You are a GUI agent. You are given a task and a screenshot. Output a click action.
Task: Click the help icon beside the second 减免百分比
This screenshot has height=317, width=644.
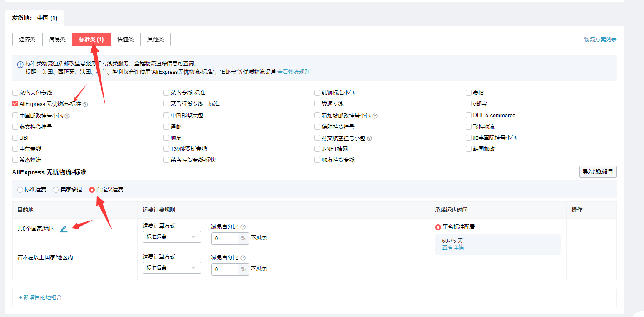[x=242, y=257]
